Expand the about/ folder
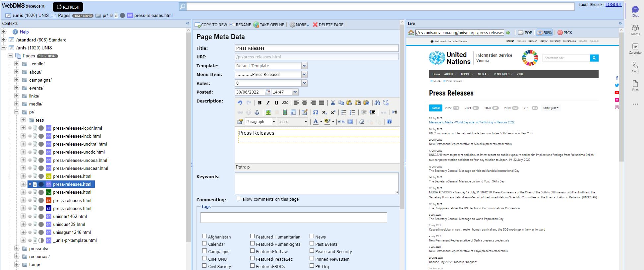The image size is (644, 270). (17, 72)
